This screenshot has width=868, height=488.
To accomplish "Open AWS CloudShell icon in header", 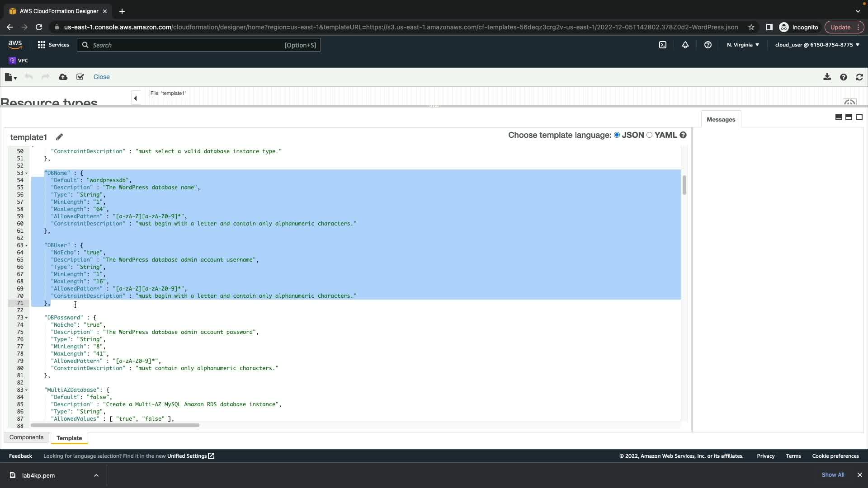I will click(x=663, y=45).
